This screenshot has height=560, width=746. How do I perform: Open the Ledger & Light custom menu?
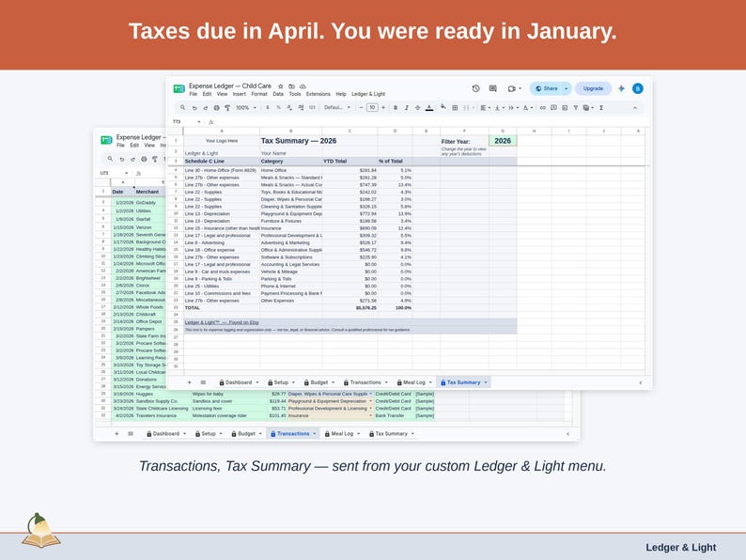pyautogui.click(x=368, y=94)
